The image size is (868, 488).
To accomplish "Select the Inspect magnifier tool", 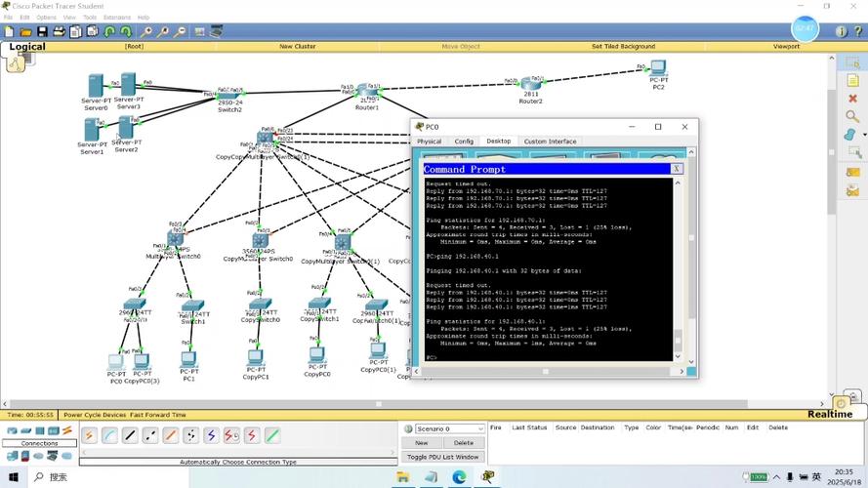I will (x=852, y=116).
